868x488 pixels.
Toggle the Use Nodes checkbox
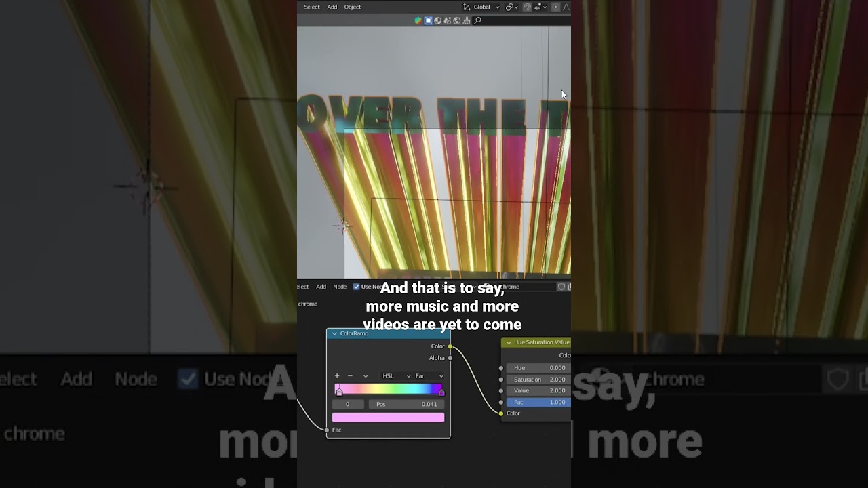click(x=357, y=287)
